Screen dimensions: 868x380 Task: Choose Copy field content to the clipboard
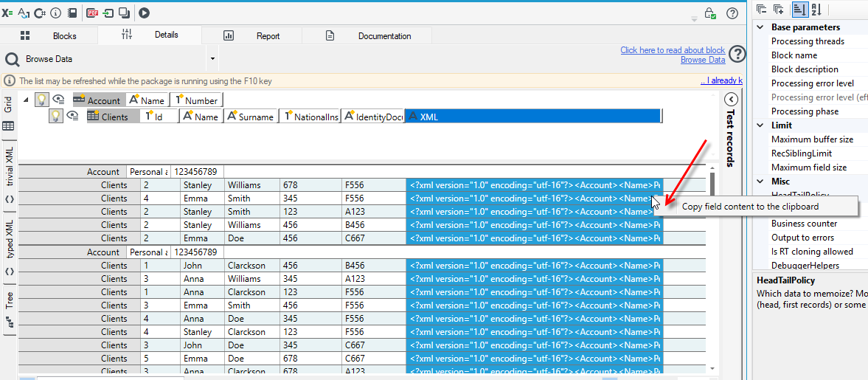[x=757, y=206]
